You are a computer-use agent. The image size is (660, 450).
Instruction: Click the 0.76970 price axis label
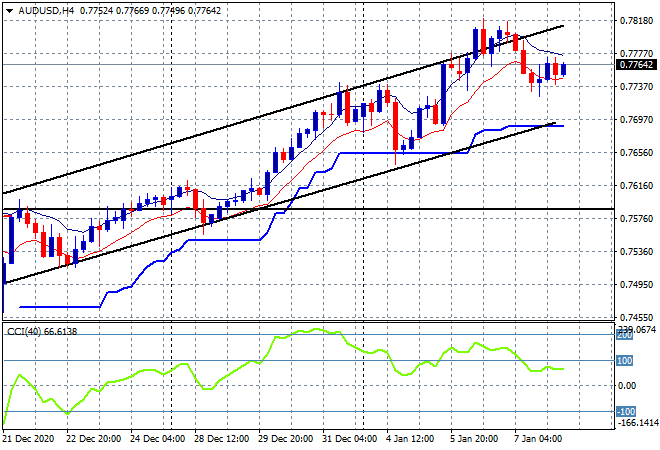pyautogui.click(x=636, y=120)
